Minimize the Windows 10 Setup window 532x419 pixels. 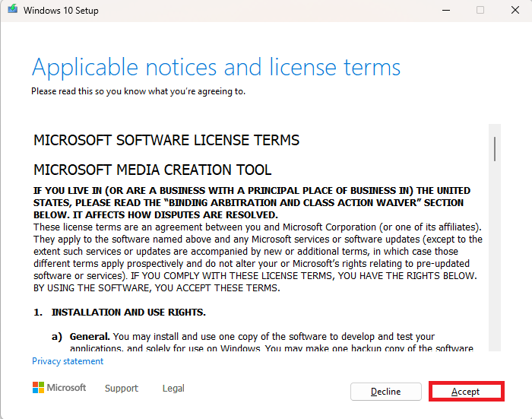446,10
